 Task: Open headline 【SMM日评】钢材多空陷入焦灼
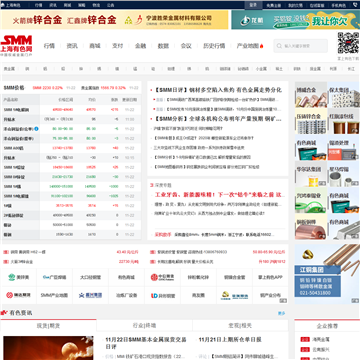[x=218, y=90]
